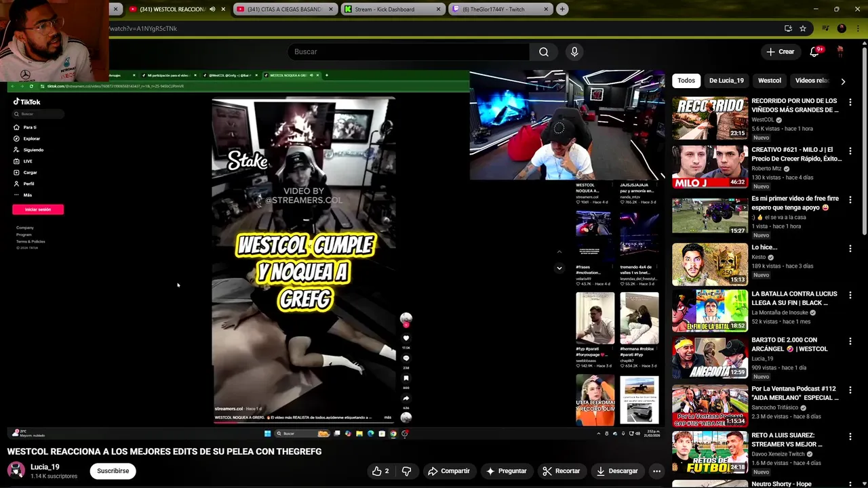Click channel name 'La Montaña de Inosuke'

click(x=779, y=312)
